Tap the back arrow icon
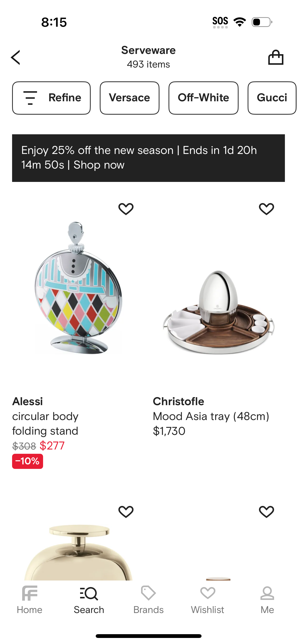 coord(16,57)
